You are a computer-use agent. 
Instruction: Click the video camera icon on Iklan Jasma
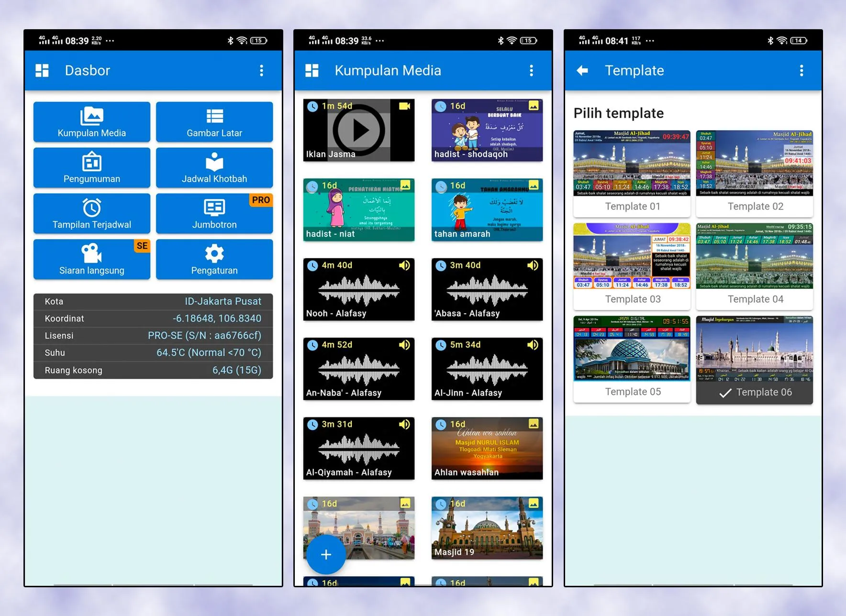(404, 106)
